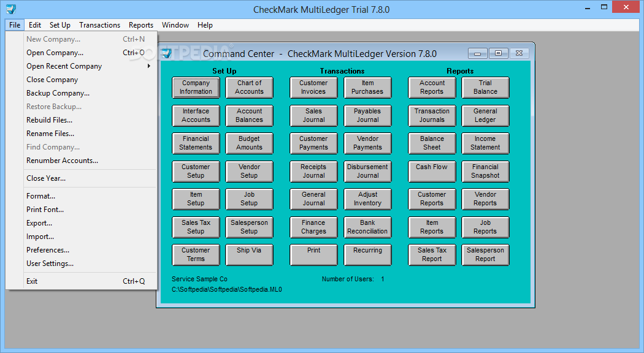The width and height of the screenshot is (644, 353).
Task: Click the Job Reports button
Action: [486, 227]
